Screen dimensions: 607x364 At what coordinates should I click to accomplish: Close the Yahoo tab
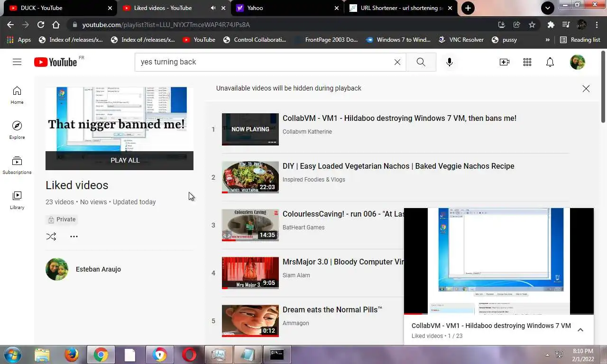pyautogui.click(x=337, y=8)
